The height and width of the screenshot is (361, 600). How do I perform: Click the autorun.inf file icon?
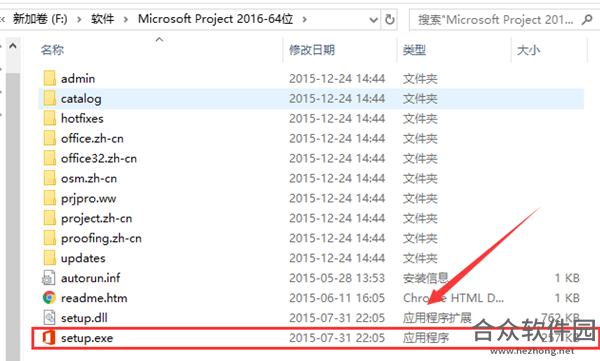[x=49, y=278]
